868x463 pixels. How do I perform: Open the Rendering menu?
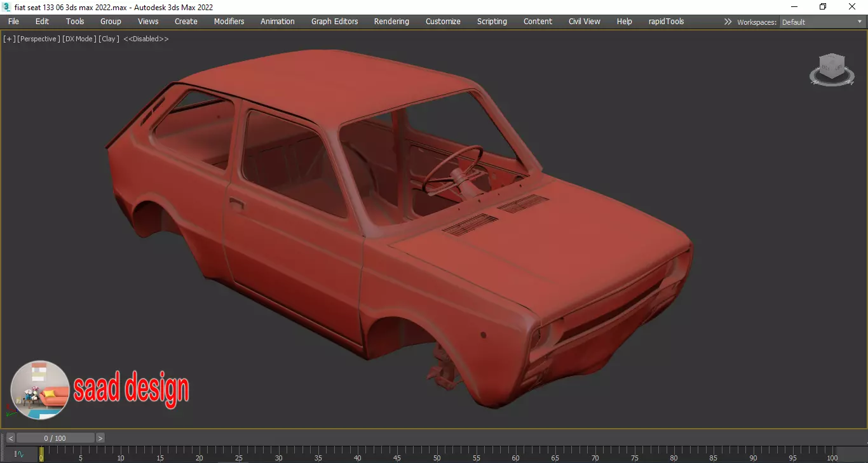(x=391, y=22)
